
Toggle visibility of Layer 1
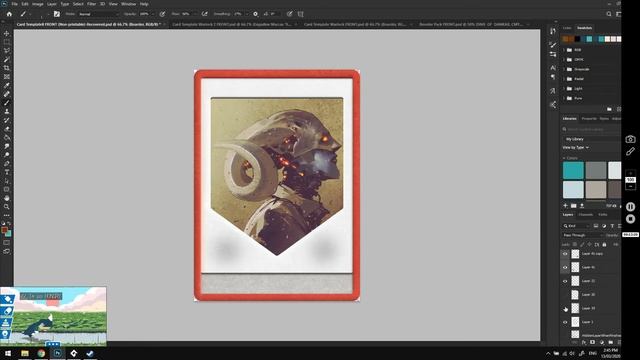(565, 322)
